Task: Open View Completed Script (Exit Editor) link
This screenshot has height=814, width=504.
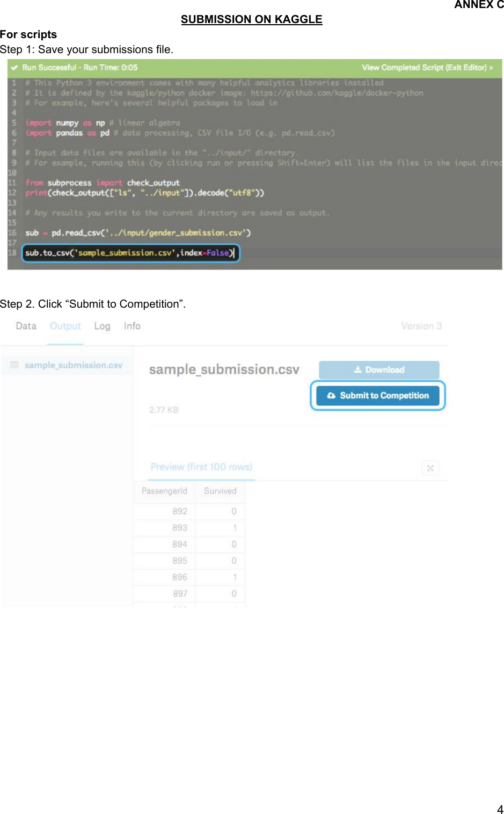Action: [x=427, y=68]
